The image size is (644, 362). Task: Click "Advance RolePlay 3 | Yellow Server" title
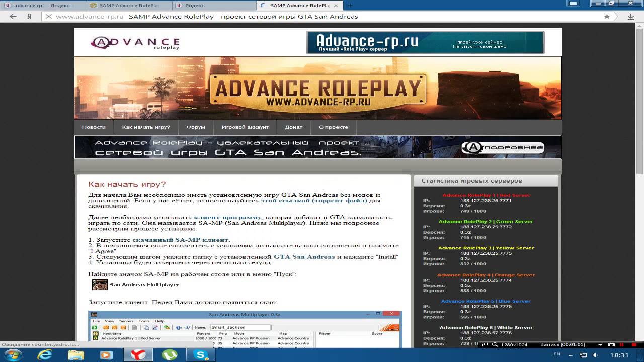pos(486,248)
